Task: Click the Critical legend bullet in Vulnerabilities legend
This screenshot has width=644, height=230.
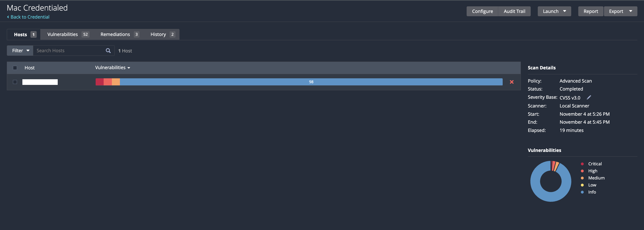Action: [583, 164]
